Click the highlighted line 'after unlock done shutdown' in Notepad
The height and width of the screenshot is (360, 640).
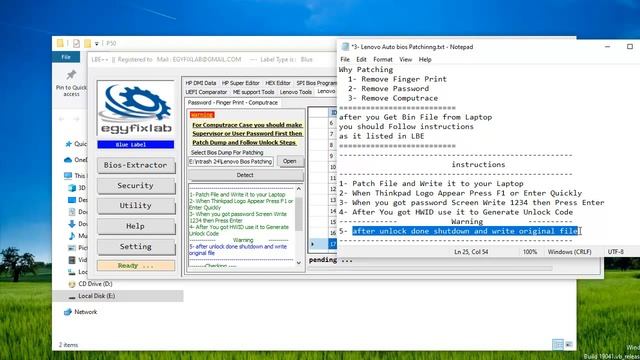click(x=465, y=231)
